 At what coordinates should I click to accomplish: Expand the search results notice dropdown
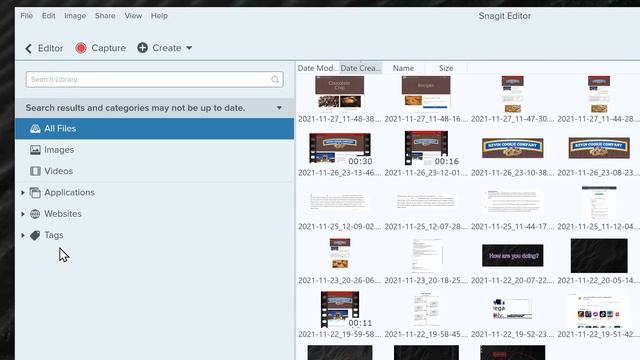279,108
